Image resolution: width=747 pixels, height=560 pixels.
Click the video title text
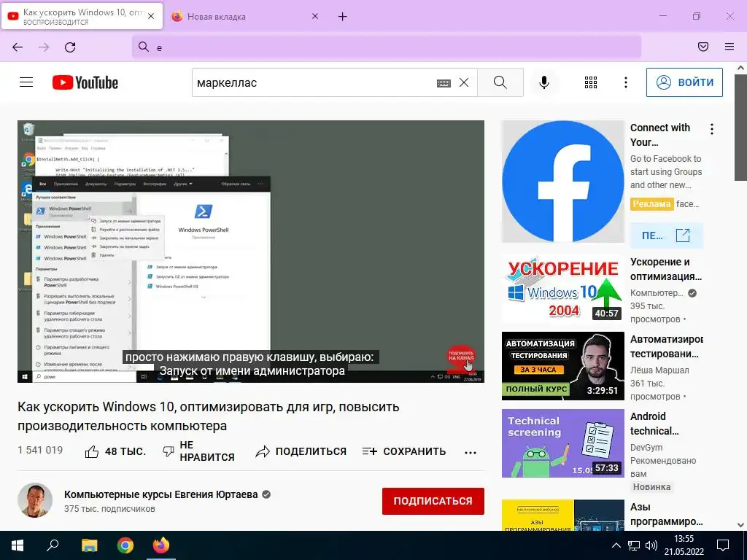[x=208, y=416]
